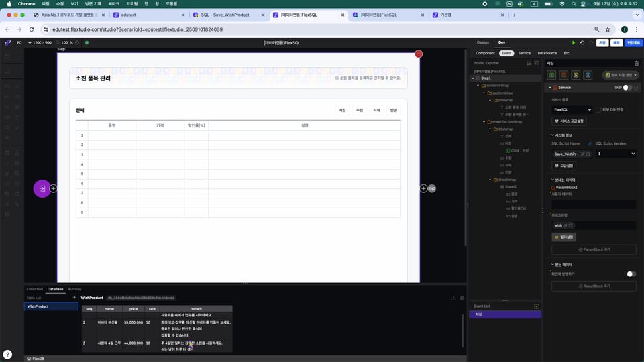Click ResultBlock 추가 button
This screenshot has width=644, height=362.
(594, 286)
